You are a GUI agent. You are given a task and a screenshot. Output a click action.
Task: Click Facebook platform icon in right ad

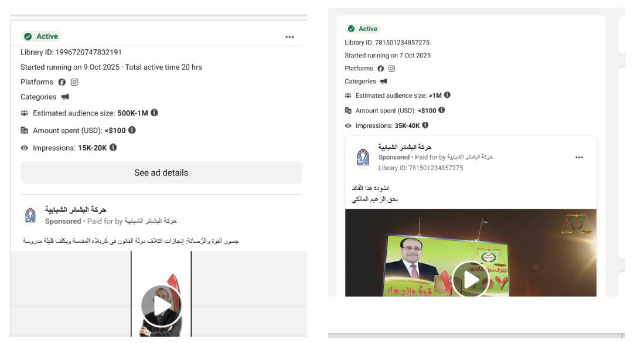pos(381,69)
